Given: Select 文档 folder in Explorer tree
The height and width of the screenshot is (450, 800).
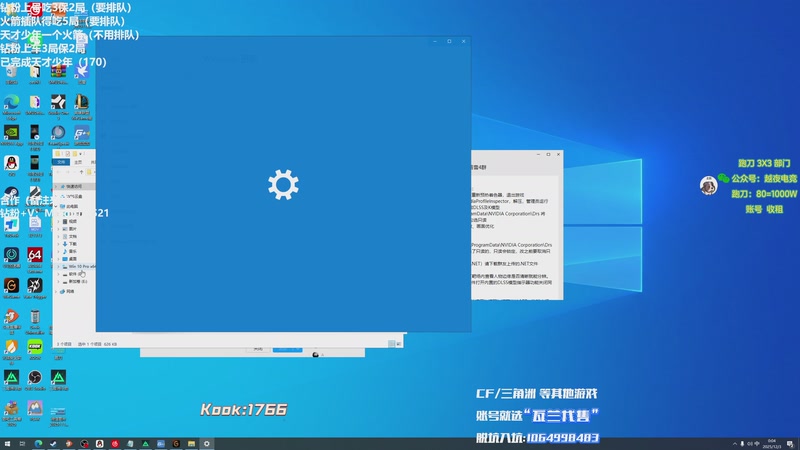Looking at the screenshot, I should click(69, 236).
